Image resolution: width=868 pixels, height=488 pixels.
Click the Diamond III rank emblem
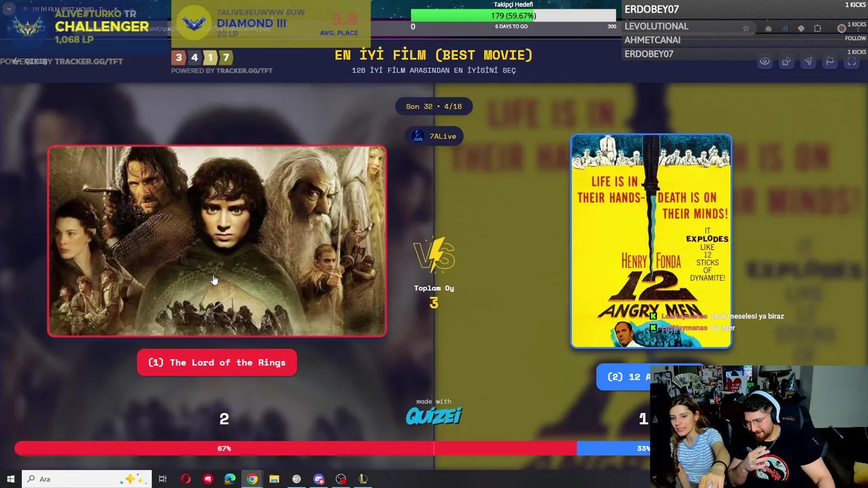(x=194, y=24)
